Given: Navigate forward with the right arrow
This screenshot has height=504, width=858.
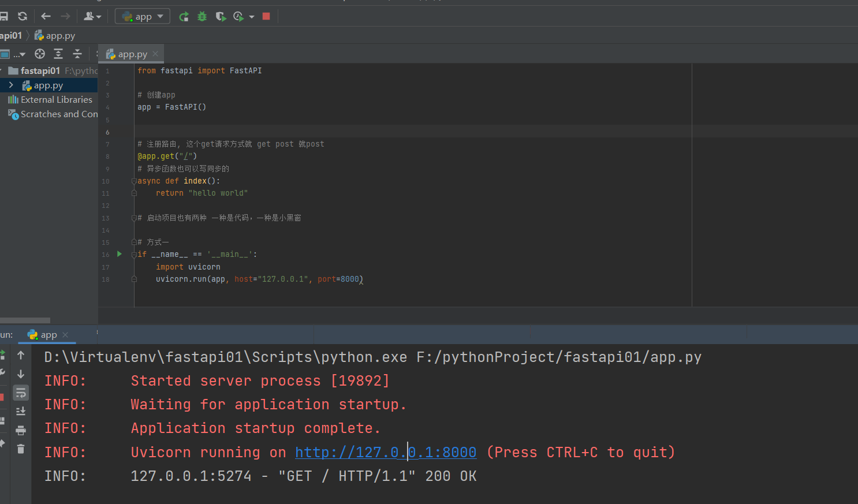Looking at the screenshot, I should click(x=65, y=16).
